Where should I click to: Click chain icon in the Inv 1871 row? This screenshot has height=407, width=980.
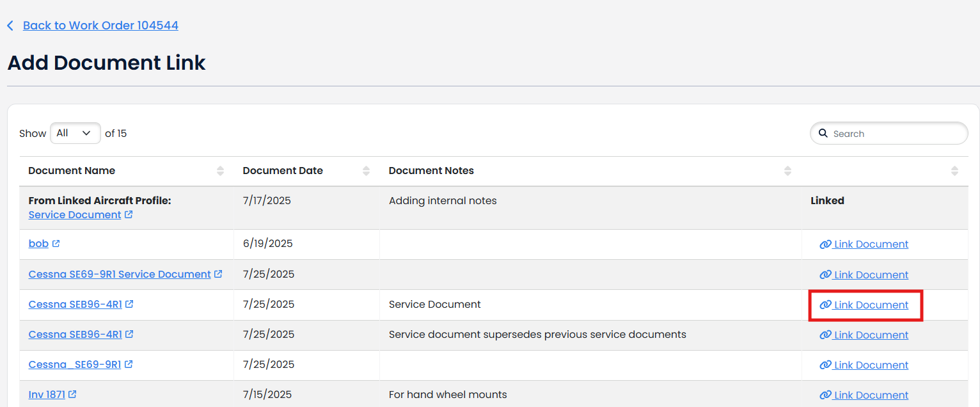pos(825,395)
